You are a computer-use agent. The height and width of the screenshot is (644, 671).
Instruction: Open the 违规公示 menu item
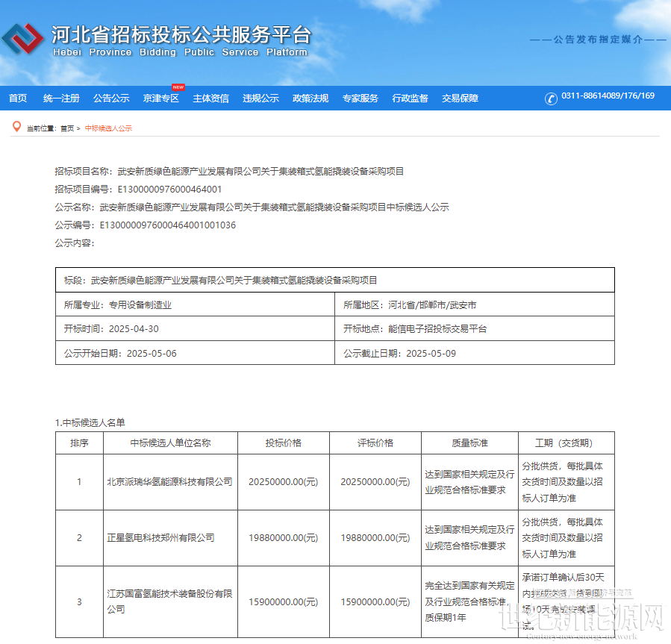tap(260, 99)
